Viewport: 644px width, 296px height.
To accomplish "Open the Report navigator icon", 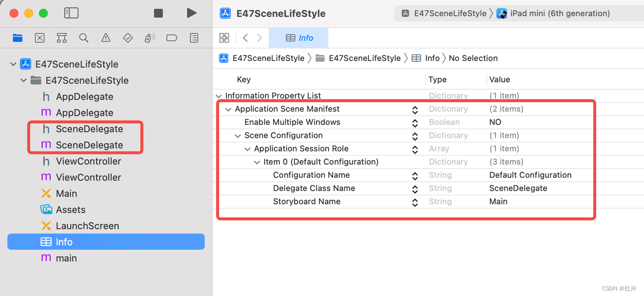I will pos(194,38).
